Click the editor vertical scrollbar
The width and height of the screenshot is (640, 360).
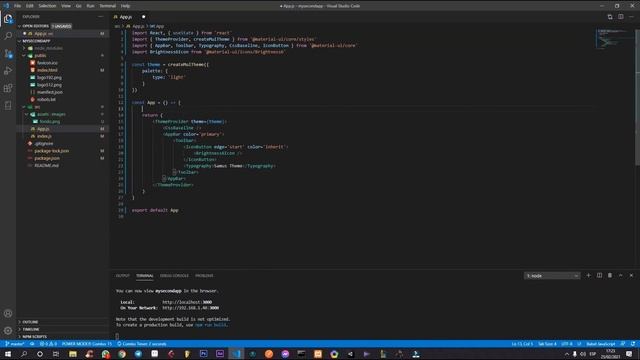[637, 98]
